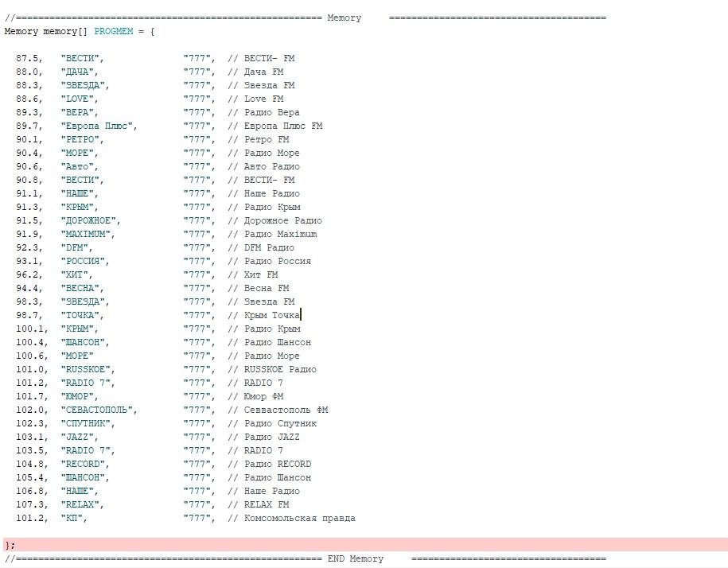Click the "END Memory" comment line
This screenshot has width=728, height=568.
pos(306,558)
